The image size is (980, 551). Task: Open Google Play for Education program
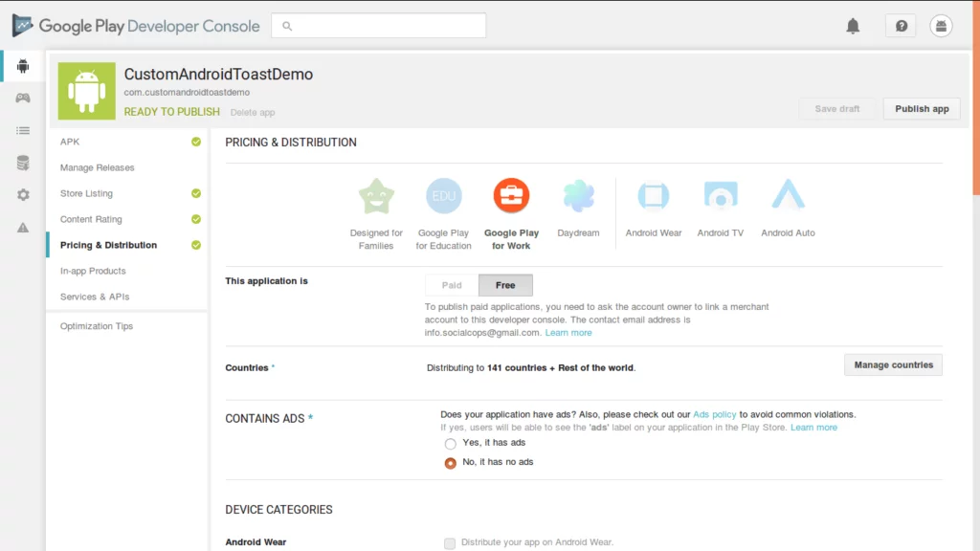tap(443, 195)
